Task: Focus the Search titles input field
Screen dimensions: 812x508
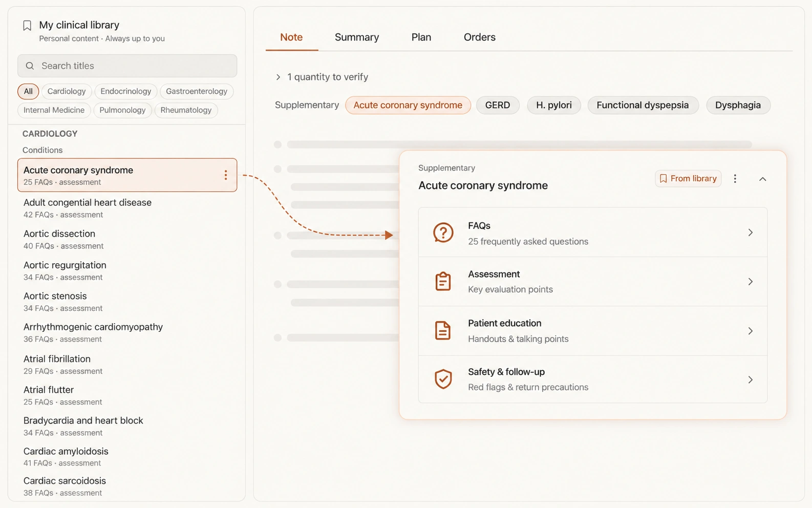Action: 127,66
